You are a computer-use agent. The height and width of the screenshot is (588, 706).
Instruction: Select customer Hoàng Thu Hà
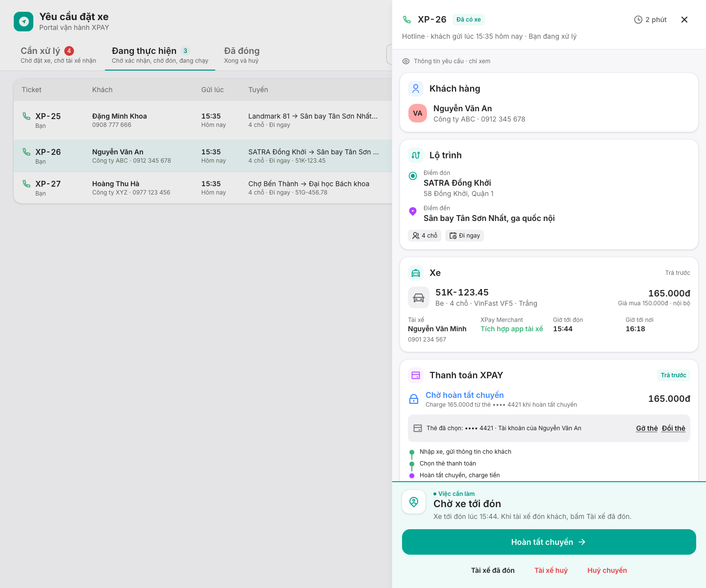click(x=116, y=184)
